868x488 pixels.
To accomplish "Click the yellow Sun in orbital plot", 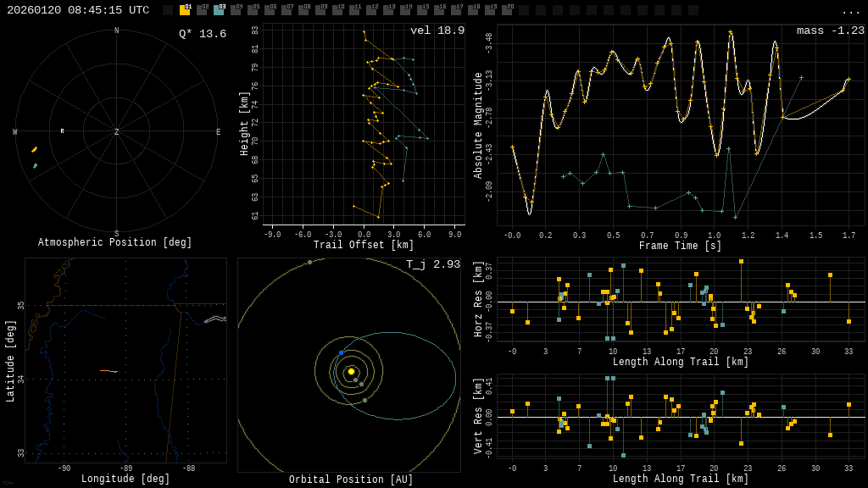I will (x=351, y=371).
